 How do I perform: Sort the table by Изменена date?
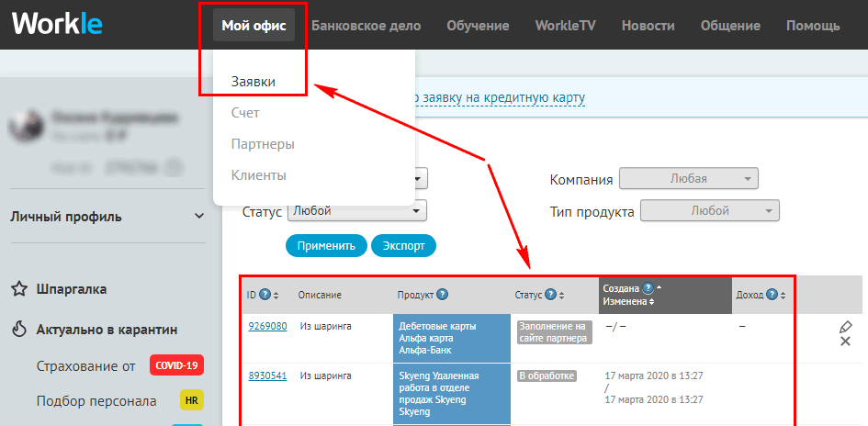[651, 302]
